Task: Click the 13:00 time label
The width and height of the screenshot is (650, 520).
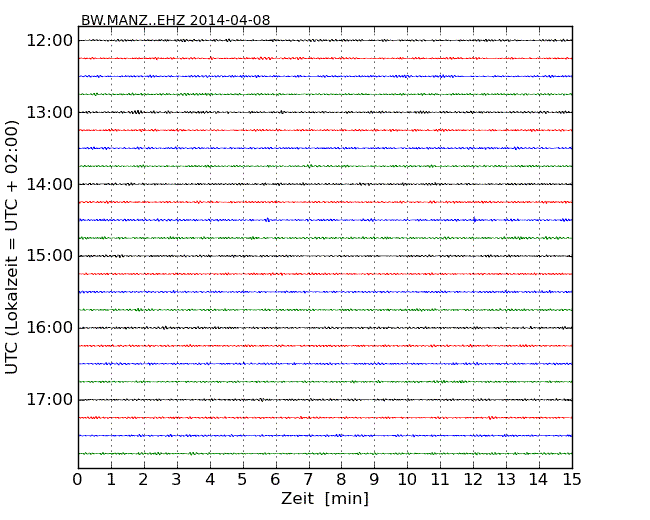Action: pyautogui.click(x=50, y=112)
